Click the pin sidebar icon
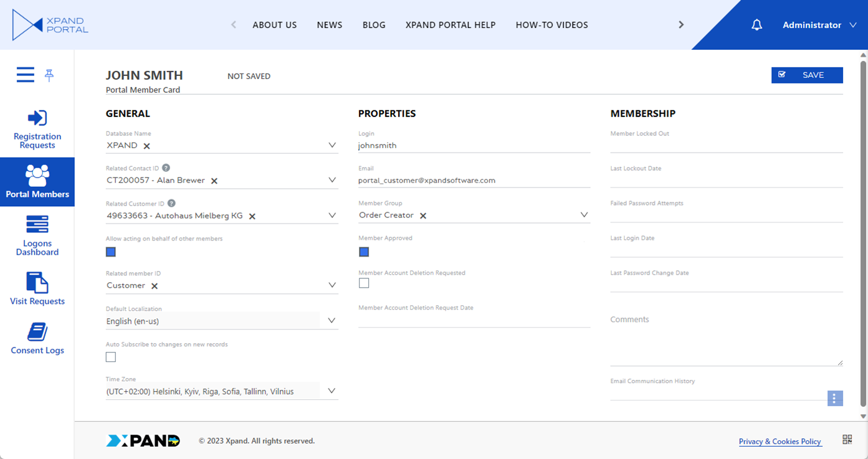 tap(49, 75)
